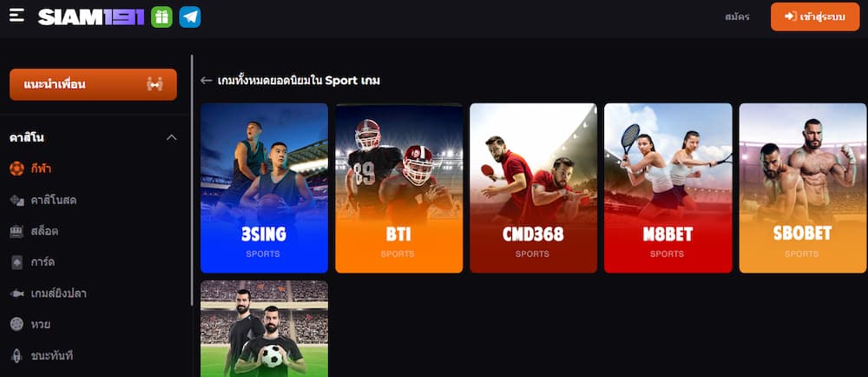Click the การ์ด card icon

point(16,262)
